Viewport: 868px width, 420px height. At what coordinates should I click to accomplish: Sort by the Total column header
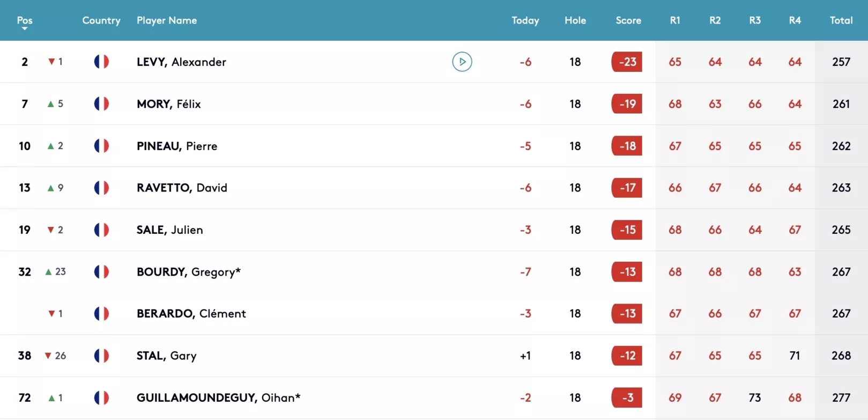[841, 20]
